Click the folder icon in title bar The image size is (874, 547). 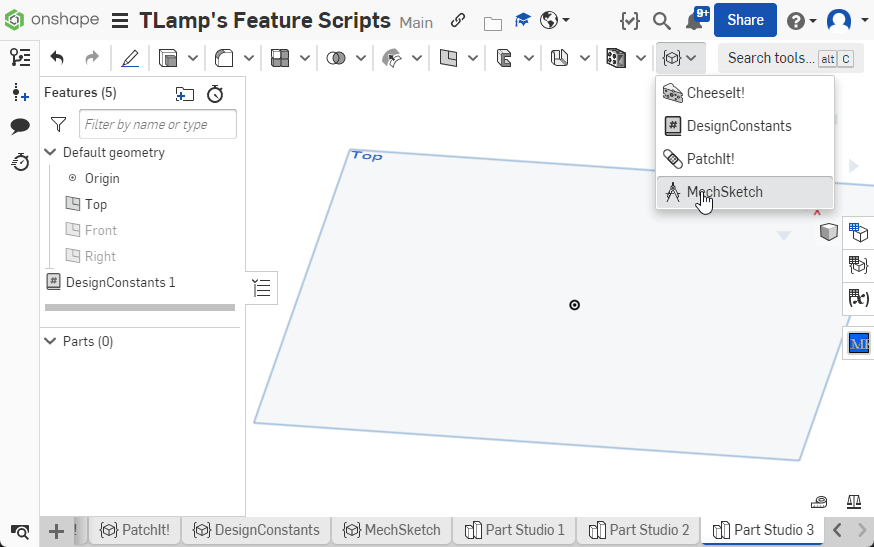pos(492,23)
